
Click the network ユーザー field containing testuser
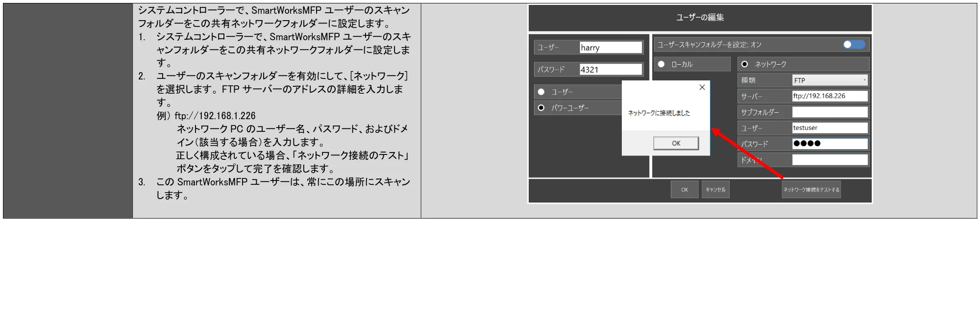830,128
